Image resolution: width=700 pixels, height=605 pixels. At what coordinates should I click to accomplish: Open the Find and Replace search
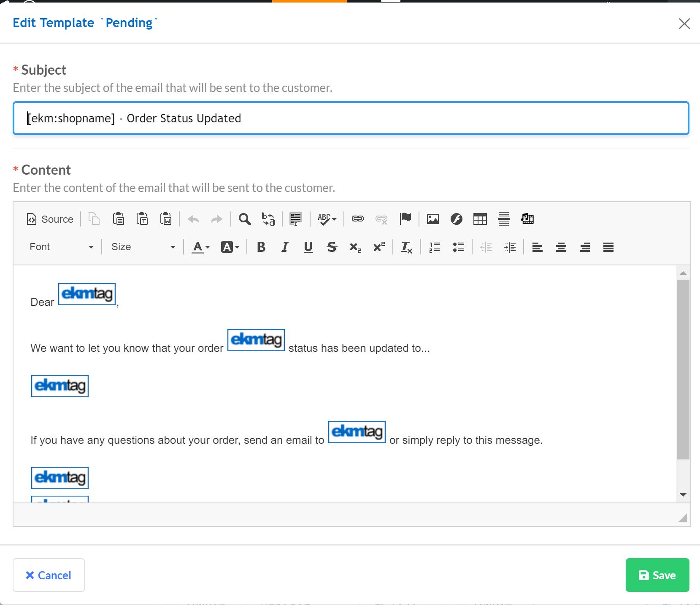click(244, 219)
